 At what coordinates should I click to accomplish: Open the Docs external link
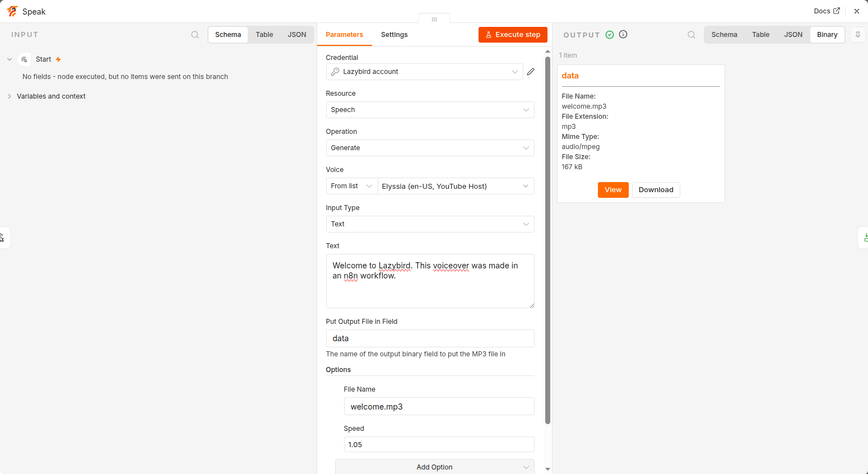(x=827, y=11)
